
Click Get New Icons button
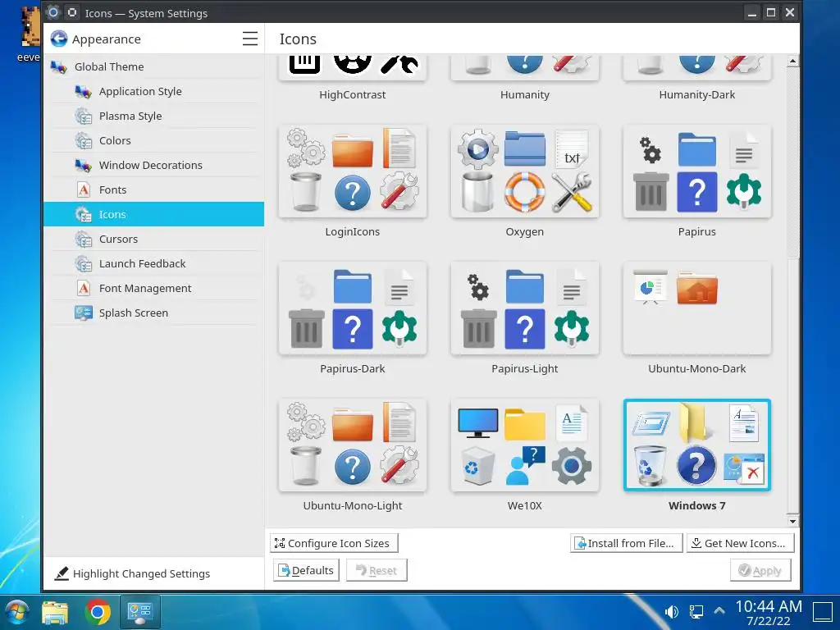click(x=740, y=543)
